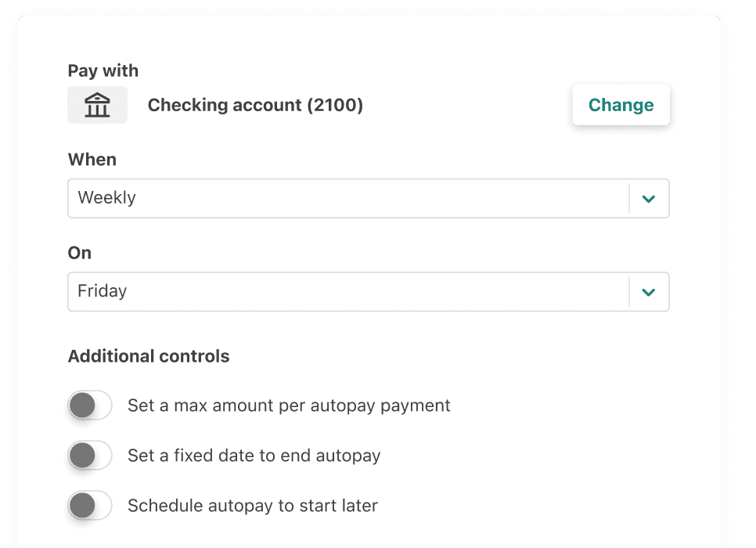Screen dimensions: 756x548
Task: Click the When field label
Action: click(x=92, y=160)
